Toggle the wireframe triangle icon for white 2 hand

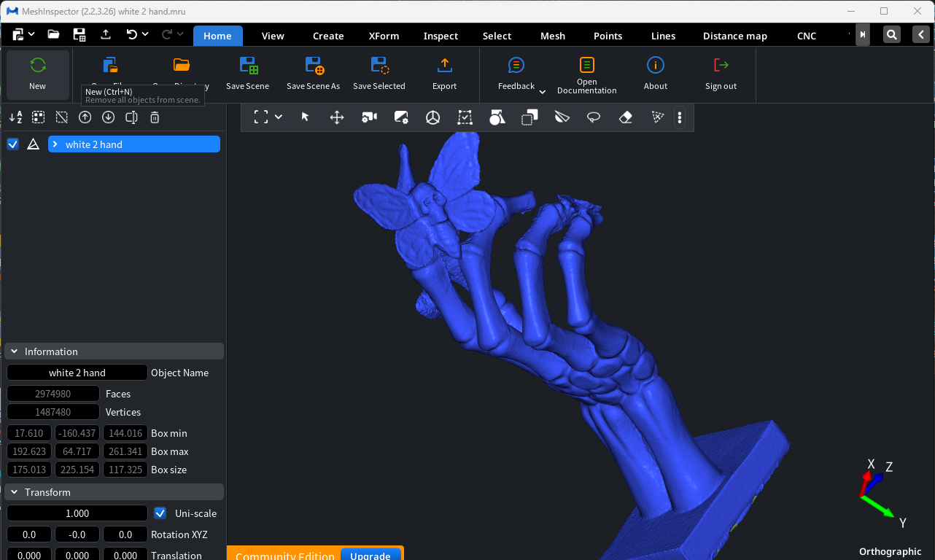(33, 144)
